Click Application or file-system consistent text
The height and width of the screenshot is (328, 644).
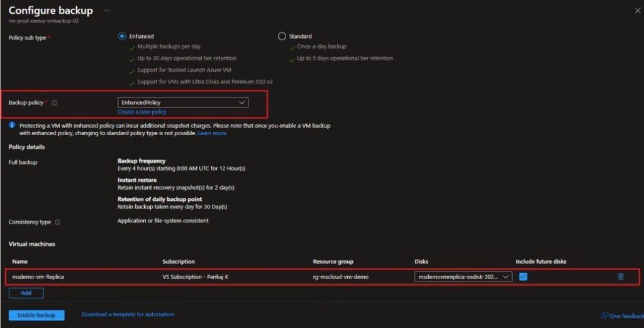click(163, 221)
